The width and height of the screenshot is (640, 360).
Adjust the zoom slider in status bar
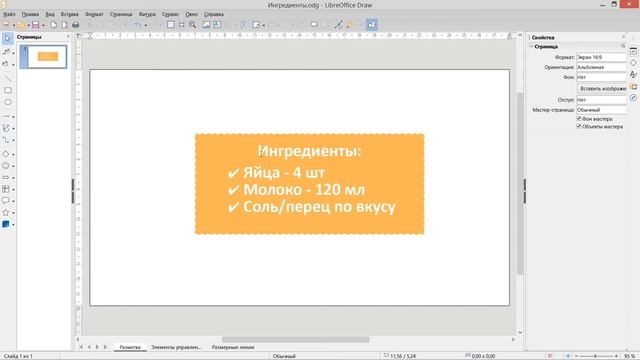pos(596,356)
